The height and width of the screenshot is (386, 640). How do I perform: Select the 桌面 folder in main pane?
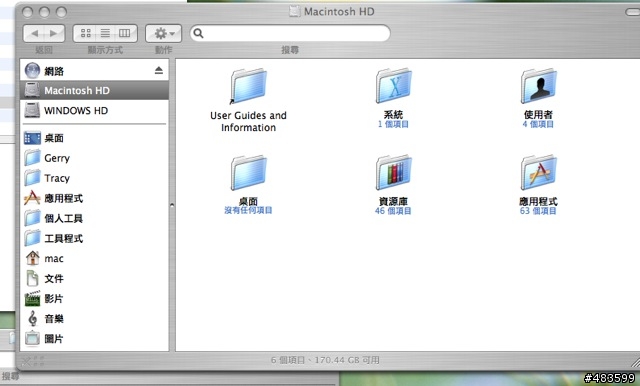pos(248,173)
